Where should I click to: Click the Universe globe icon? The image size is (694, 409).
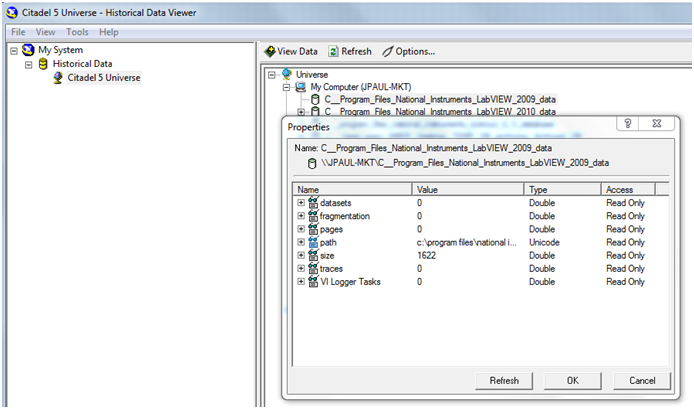287,74
